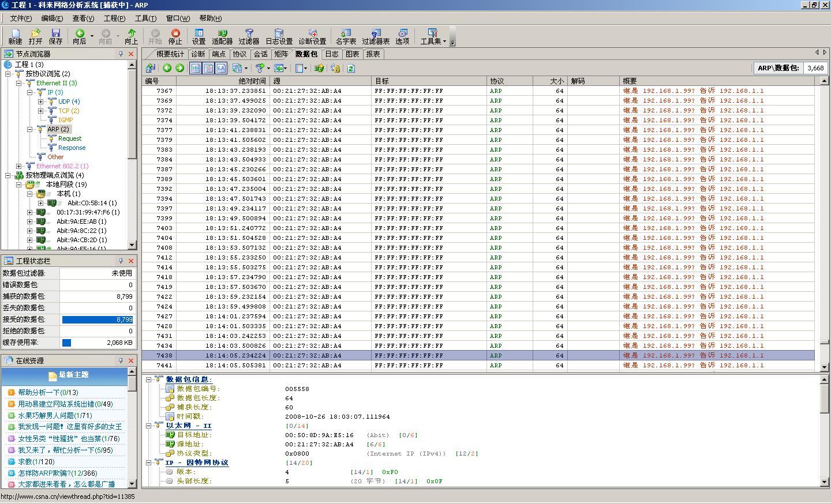The height and width of the screenshot is (504, 831).
Task: Pin the 节点浏览器 panel
Action: (121, 54)
